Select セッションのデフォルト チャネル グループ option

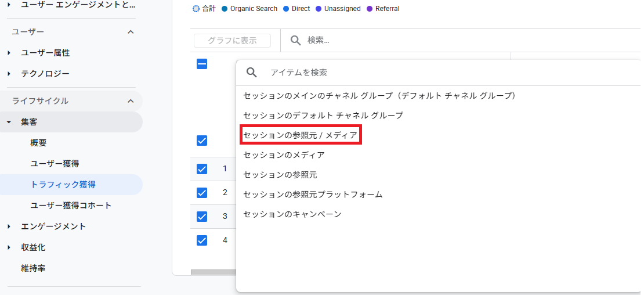[x=323, y=116]
